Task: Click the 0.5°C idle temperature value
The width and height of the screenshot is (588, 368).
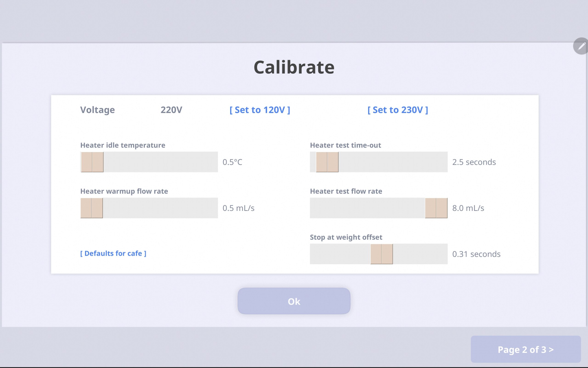Action: [232, 162]
